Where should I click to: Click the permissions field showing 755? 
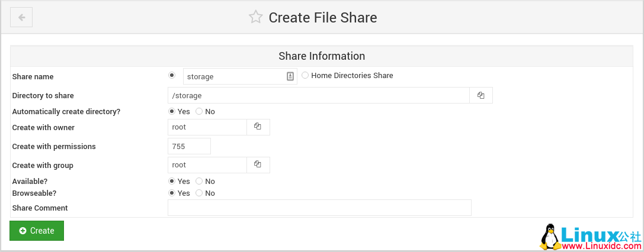point(189,146)
